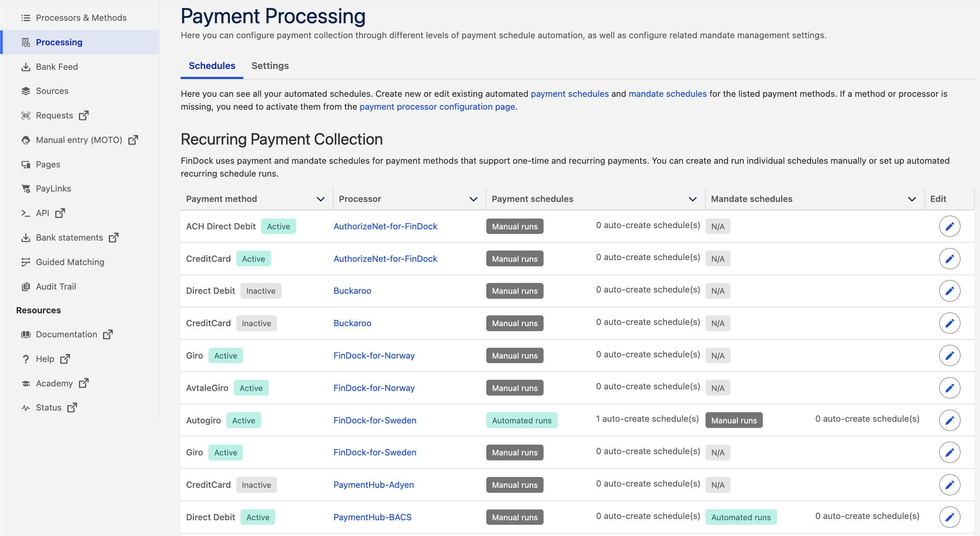
Task: Open Audit Trail from the sidebar
Action: [56, 286]
